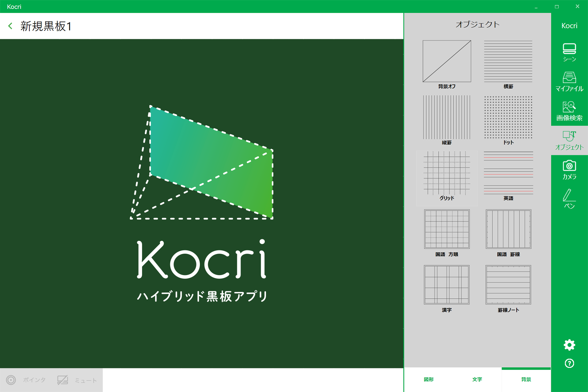This screenshot has height=392, width=588.
Task: Go back with the green arrow
Action: [x=10, y=26]
